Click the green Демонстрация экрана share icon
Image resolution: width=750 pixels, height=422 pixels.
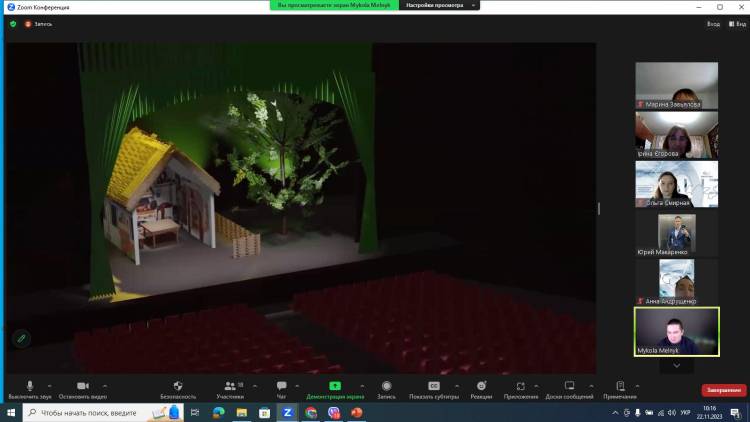click(x=335, y=386)
